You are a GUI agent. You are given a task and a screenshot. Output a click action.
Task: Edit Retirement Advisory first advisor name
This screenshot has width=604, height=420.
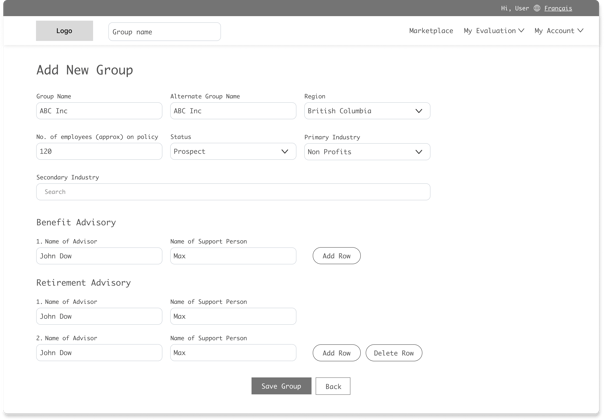(99, 316)
